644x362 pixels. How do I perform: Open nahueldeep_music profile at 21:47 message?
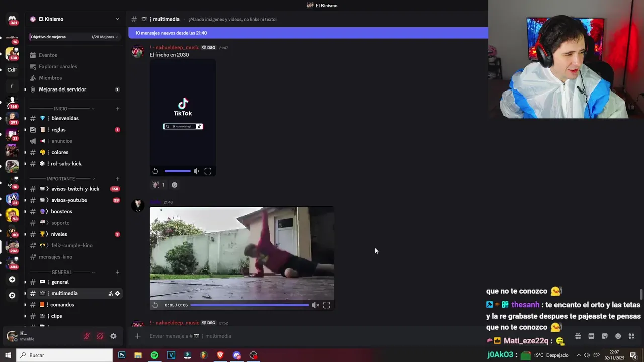pos(174,48)
